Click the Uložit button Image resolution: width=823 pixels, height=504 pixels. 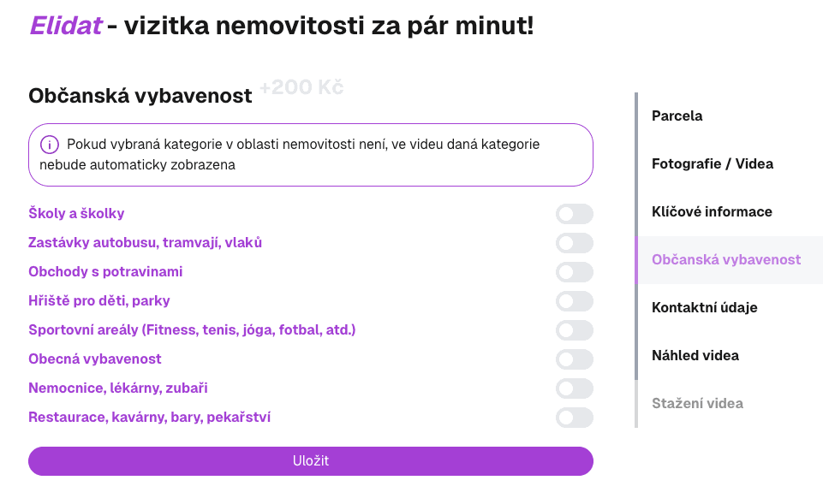(310, 460)
